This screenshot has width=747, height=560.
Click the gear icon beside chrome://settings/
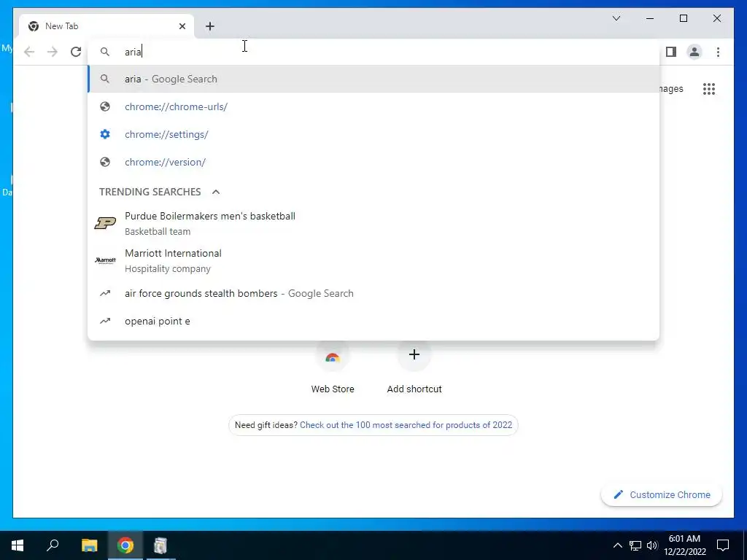click(105, 134)
